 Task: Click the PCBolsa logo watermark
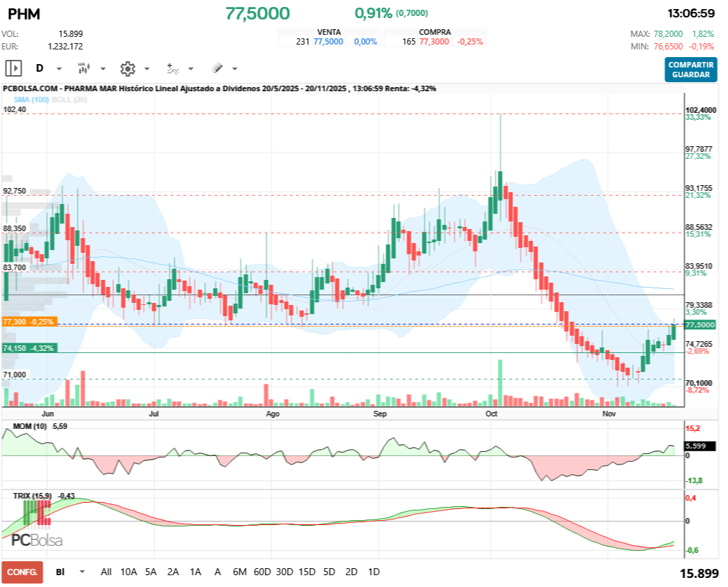pyautogui.click(x=37, y=540)
